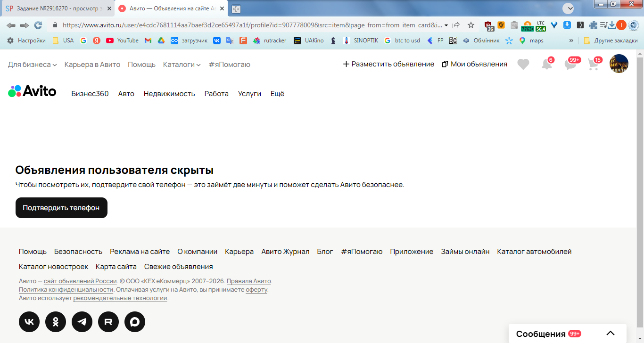Open the 'Ещё' categories menu
Image resolution: width=644 pixels, height=343 pixels.
point(278,94)
